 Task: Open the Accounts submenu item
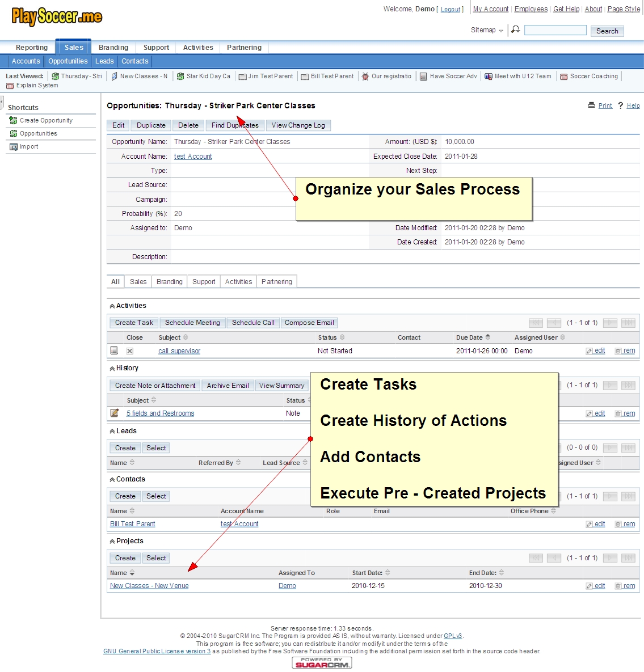point(26,61)
